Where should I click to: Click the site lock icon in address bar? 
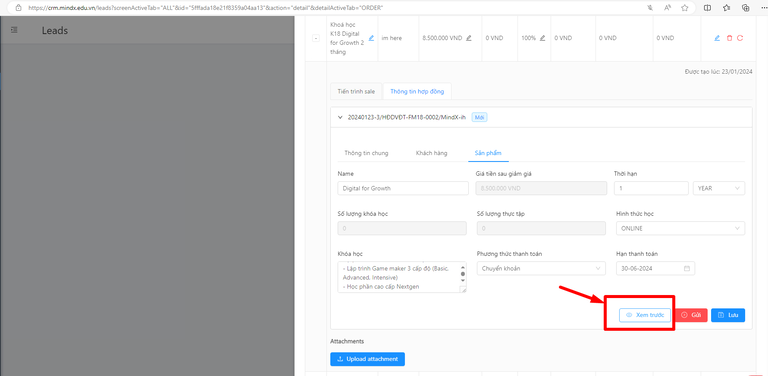point(19,8)
